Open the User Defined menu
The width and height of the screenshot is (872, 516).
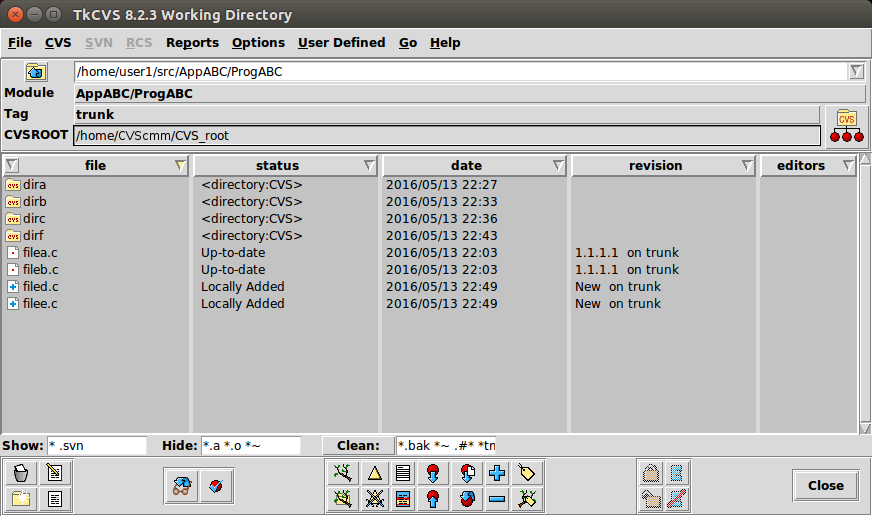point(341,43)
